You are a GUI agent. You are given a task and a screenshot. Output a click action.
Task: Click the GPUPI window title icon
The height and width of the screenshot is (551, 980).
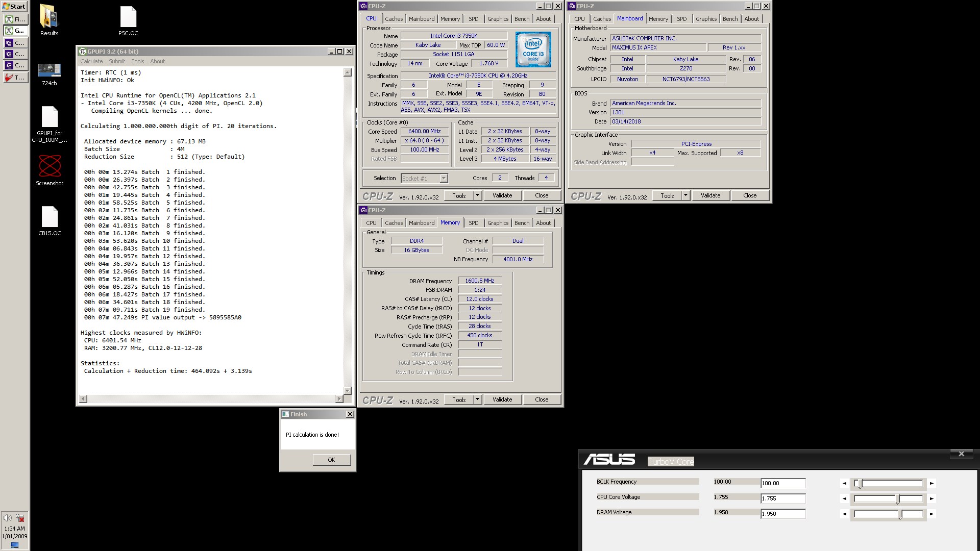click(x=82, y=51)
